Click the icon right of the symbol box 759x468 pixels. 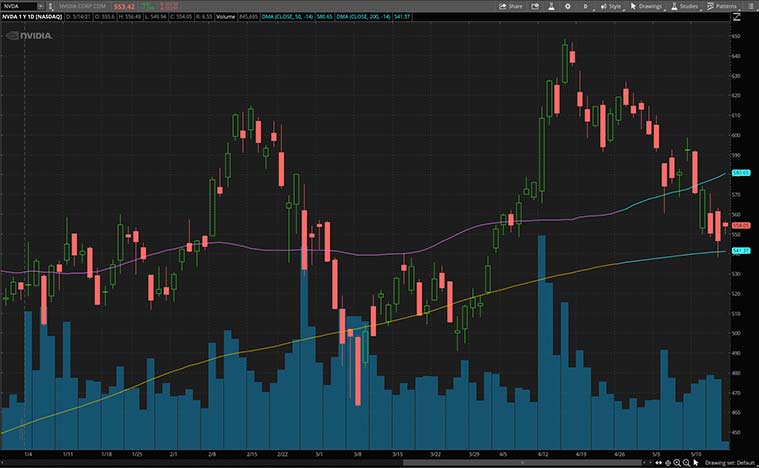(x=51, y=6)
